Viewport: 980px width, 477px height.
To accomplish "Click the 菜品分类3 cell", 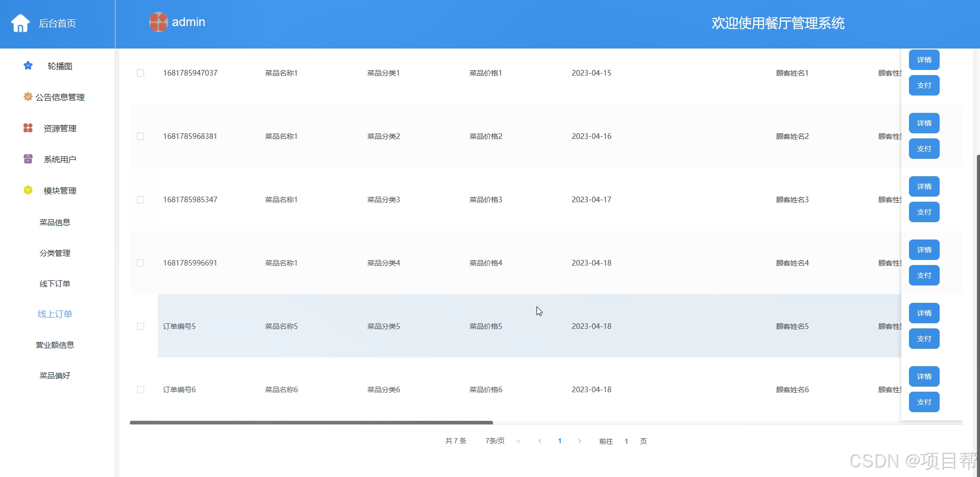I will pos(384,200).
